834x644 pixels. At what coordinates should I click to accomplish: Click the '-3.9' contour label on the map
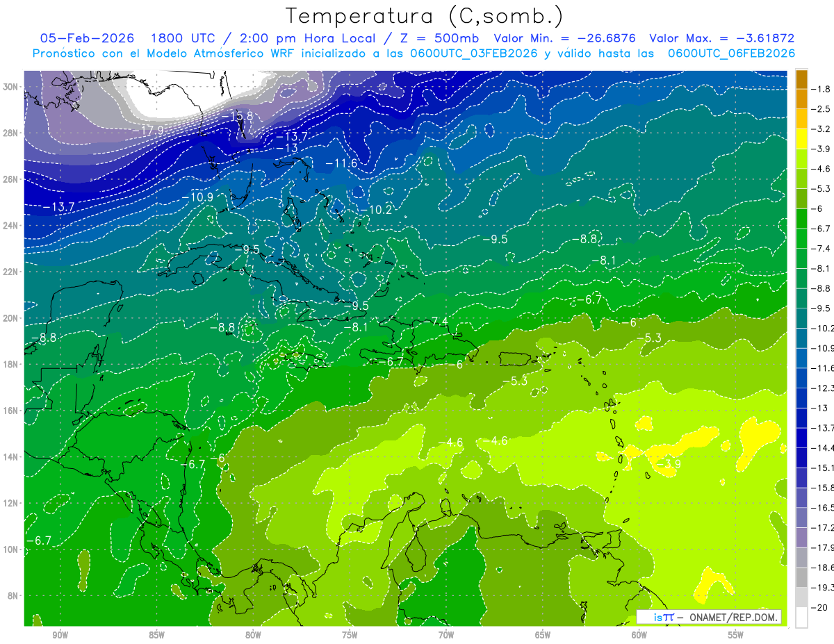point(668,464)
